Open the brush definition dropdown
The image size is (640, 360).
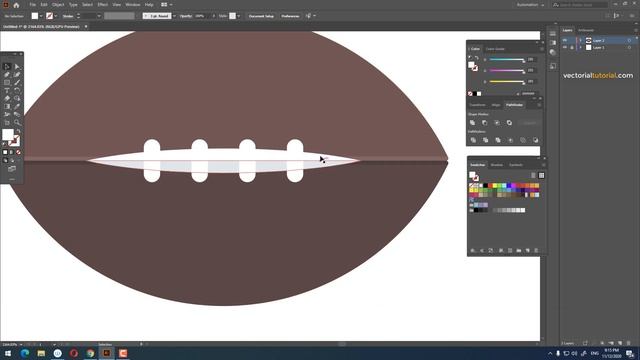[174, 16]
